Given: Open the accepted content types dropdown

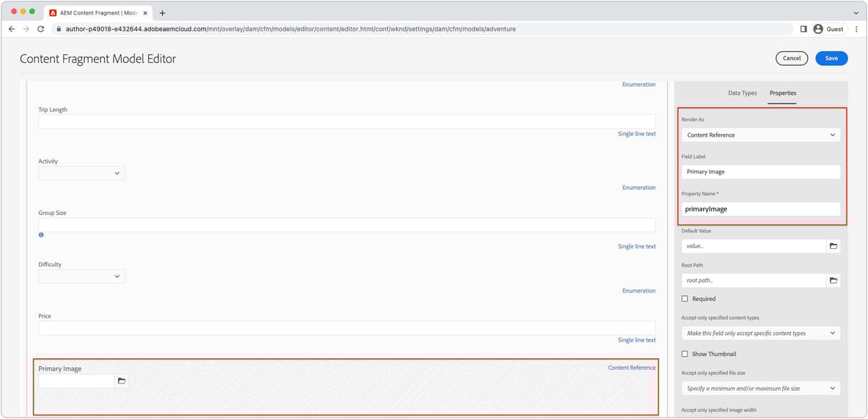Looking at the screenshot, I should [x=760, y=333].
